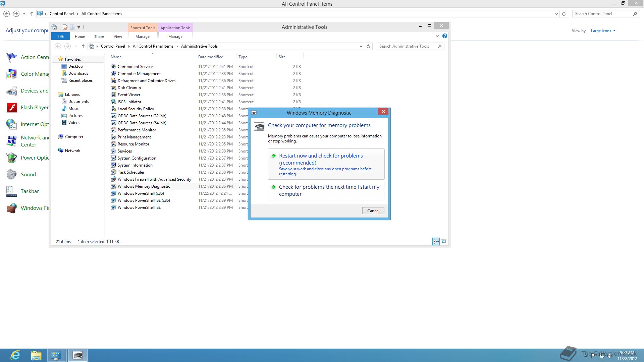Click the Component Services shortcut icon
644x362 pixels.
coord(113,67)
